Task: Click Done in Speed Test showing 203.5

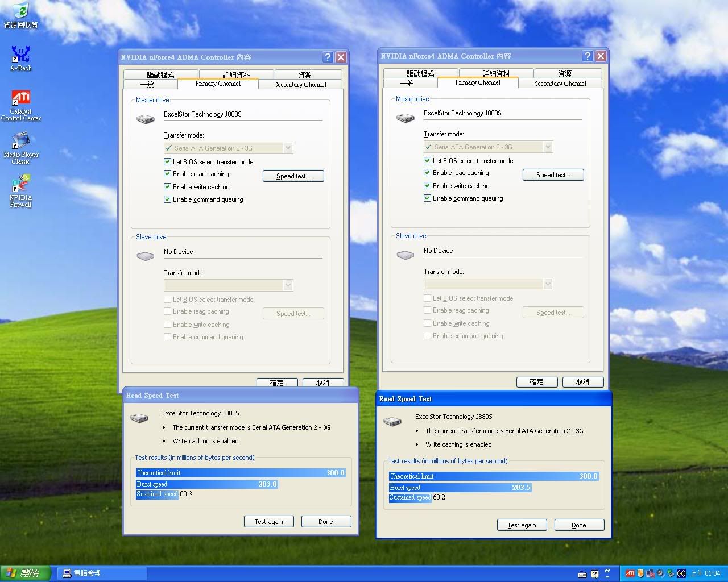Action: coord(579,525)
